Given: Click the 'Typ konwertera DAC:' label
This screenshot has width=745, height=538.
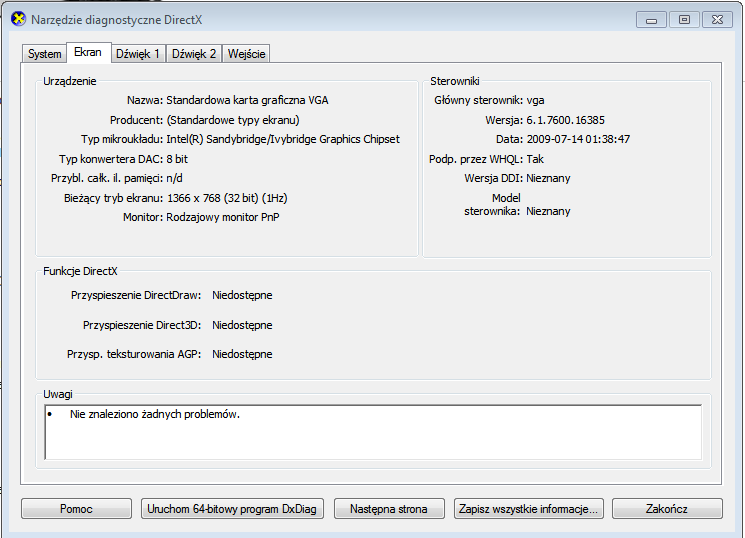Looking at the screenshot, I should tap(111, 159).
